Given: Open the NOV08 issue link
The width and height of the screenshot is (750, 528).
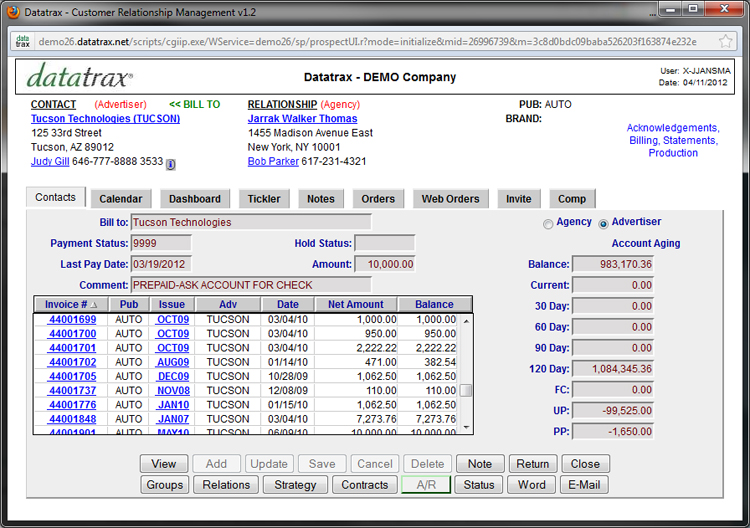Looking at the screenshot, I should point(173,391).
